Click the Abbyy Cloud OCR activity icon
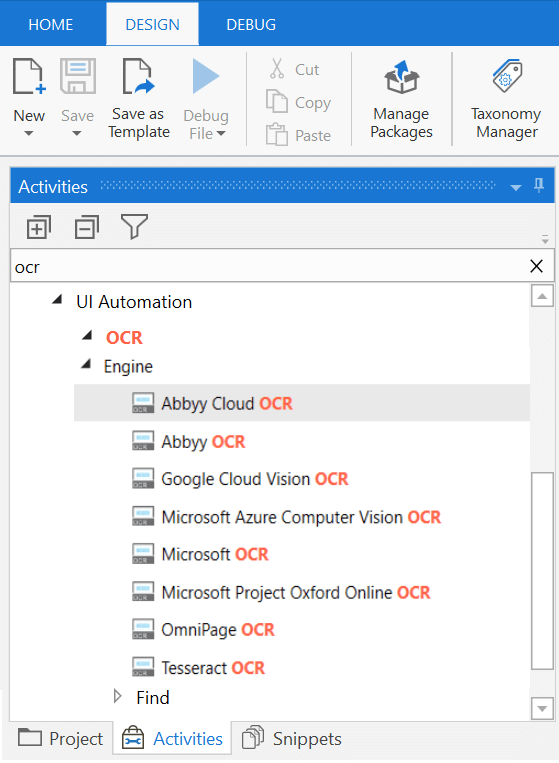 [x=143, y=403]
